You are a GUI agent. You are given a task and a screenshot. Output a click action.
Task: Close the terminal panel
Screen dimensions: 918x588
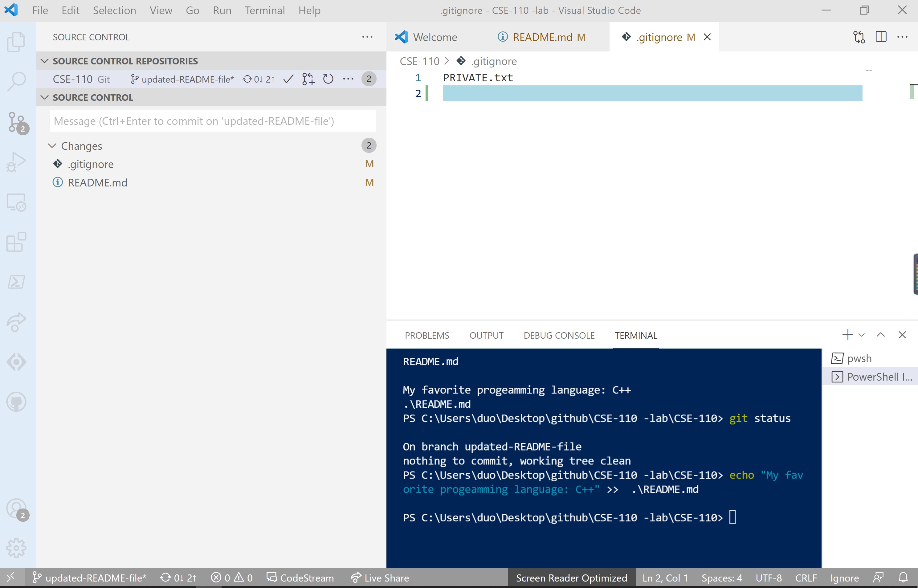pyautogui.click(x=902, y=335)
